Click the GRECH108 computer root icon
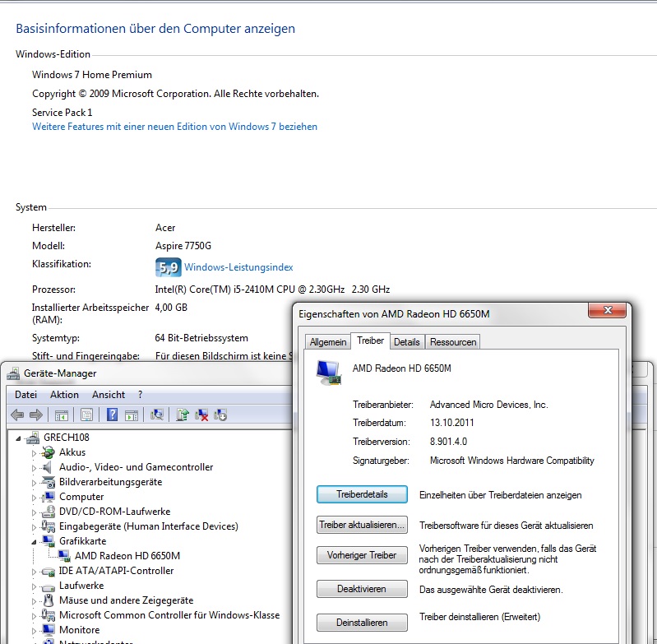The height and width of the screenshot is (644, 657). (33, 438)
